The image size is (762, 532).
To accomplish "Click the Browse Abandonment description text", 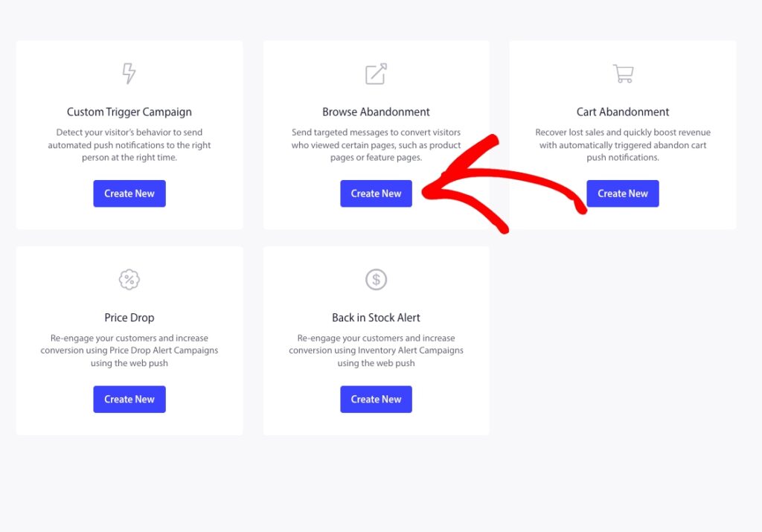I will click(376, 145).
